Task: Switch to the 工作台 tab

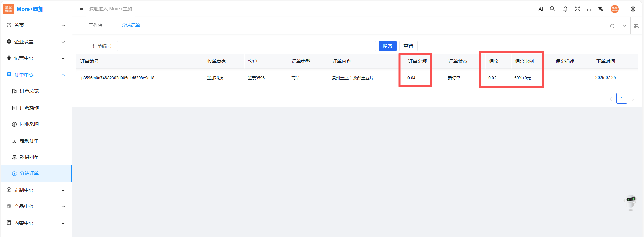Action: [96, 25]
